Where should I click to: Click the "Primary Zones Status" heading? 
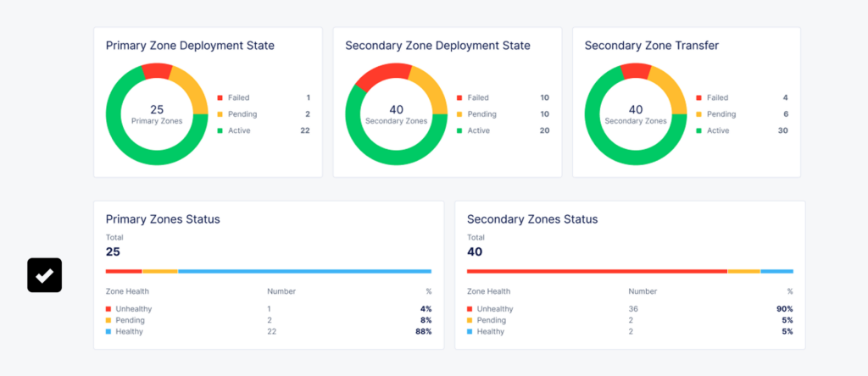[163, 219]
